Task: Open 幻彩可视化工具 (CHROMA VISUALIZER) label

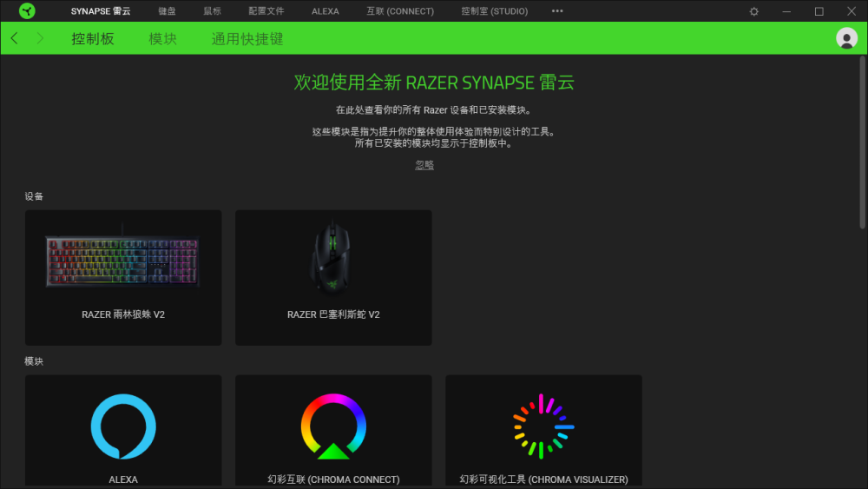Action: coord(543,479)
